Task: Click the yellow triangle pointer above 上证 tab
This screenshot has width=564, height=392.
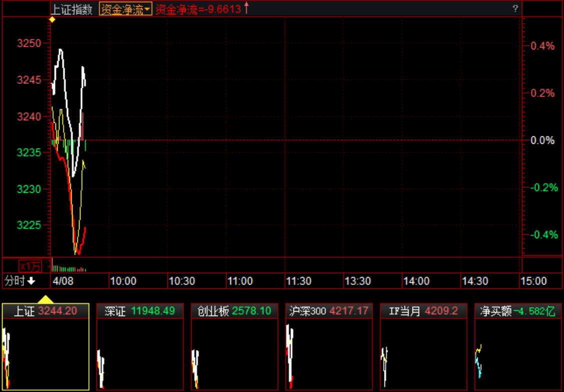Action: coord(45,299)
